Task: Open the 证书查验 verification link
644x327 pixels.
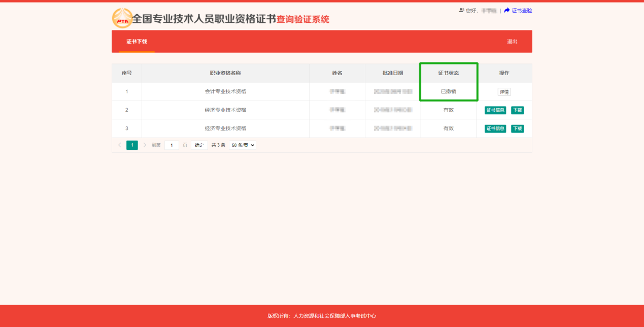Action: point(521,10)
